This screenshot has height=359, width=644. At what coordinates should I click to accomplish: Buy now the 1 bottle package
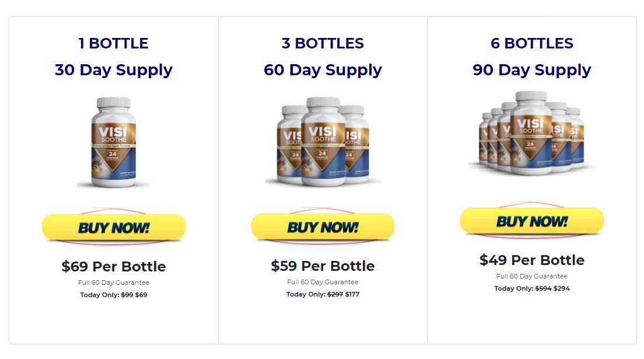[x=114, y=227]
